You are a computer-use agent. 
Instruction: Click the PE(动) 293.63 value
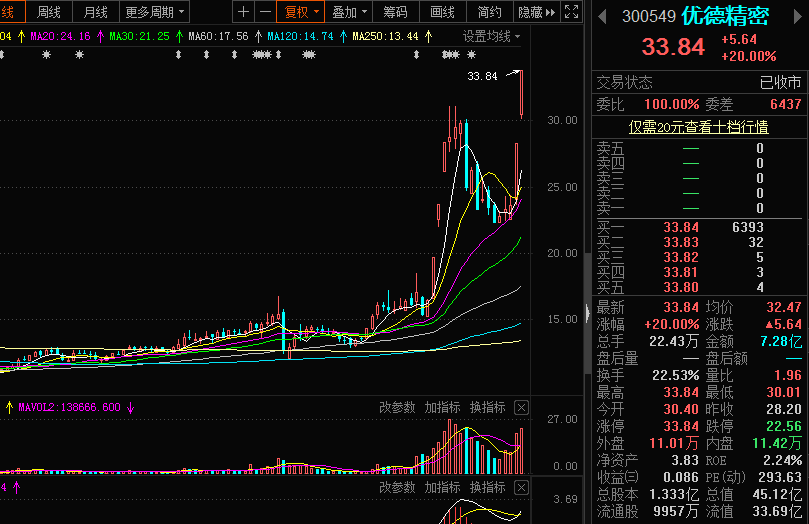(780, 478)
